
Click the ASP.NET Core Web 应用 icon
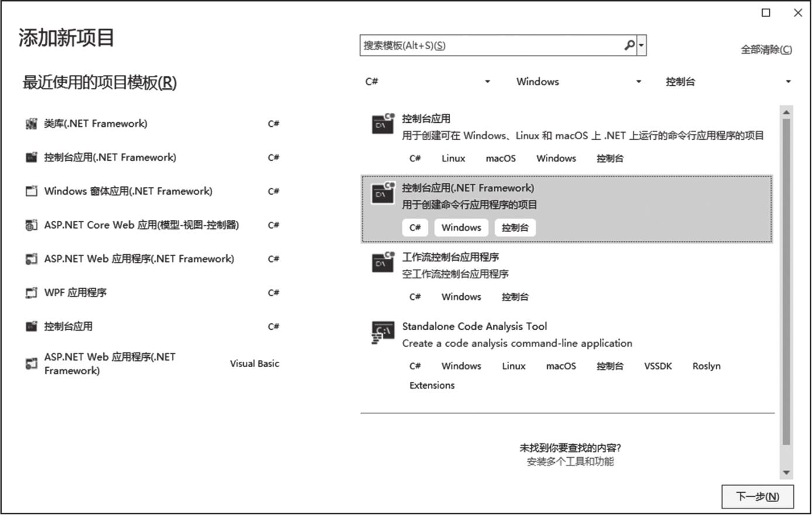pos(32,226)
